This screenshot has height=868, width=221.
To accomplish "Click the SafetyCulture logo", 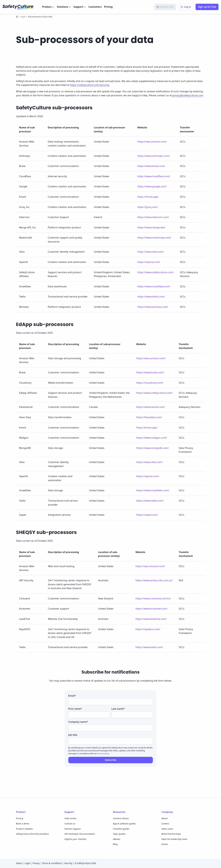I will click(x=18, y=7).
